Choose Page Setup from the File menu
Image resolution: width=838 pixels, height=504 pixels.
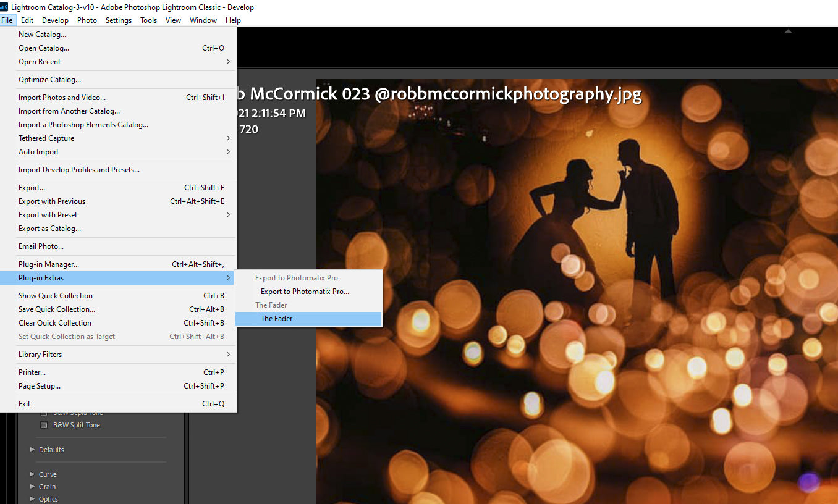pyautogui.click(x=118, y=386)
